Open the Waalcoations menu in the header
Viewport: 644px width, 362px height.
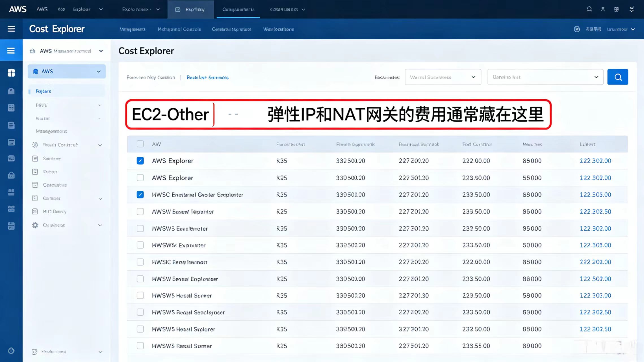(279, 29)
